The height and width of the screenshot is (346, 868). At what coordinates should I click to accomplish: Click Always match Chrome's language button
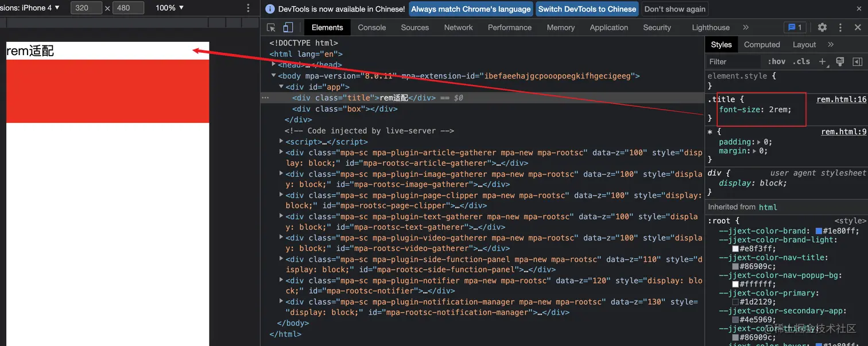[x=471, y=9]
